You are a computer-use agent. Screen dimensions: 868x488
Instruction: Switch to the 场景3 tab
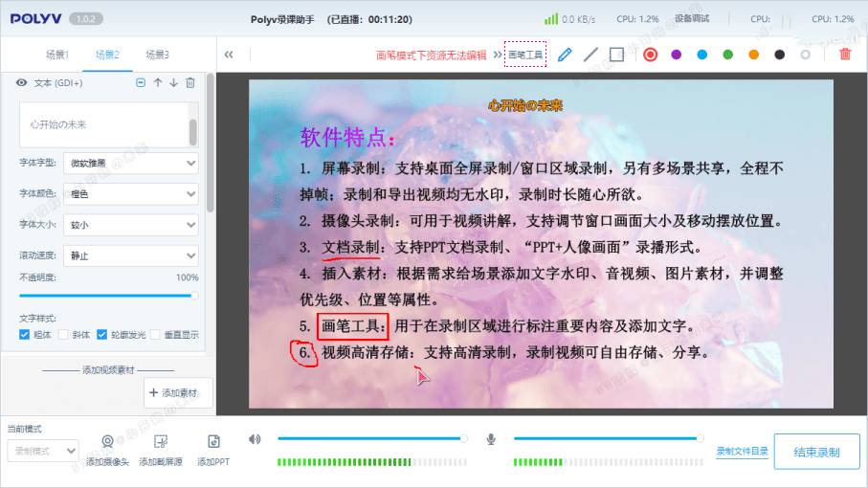tap(157, 55)
